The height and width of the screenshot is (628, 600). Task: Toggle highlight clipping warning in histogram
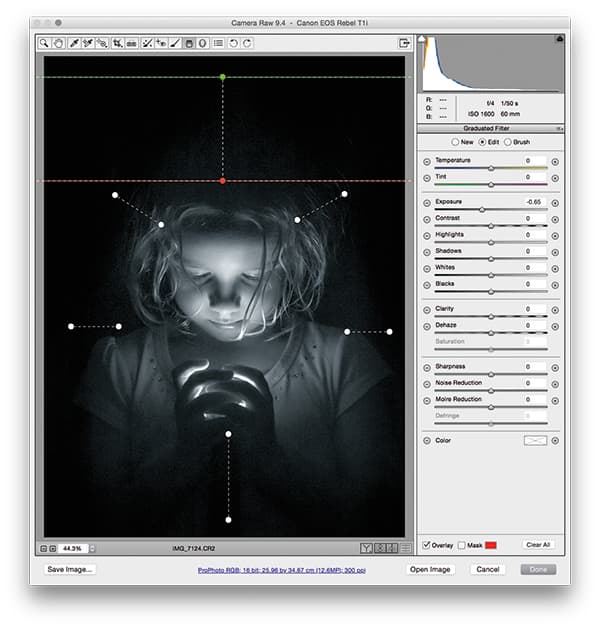(x=560, y=39)
